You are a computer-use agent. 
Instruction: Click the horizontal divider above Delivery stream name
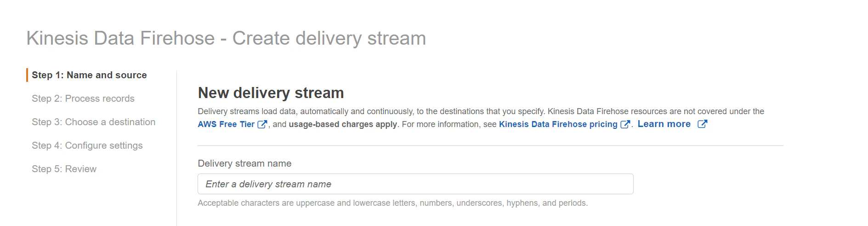pyautogui.click(x=490, y=145)
